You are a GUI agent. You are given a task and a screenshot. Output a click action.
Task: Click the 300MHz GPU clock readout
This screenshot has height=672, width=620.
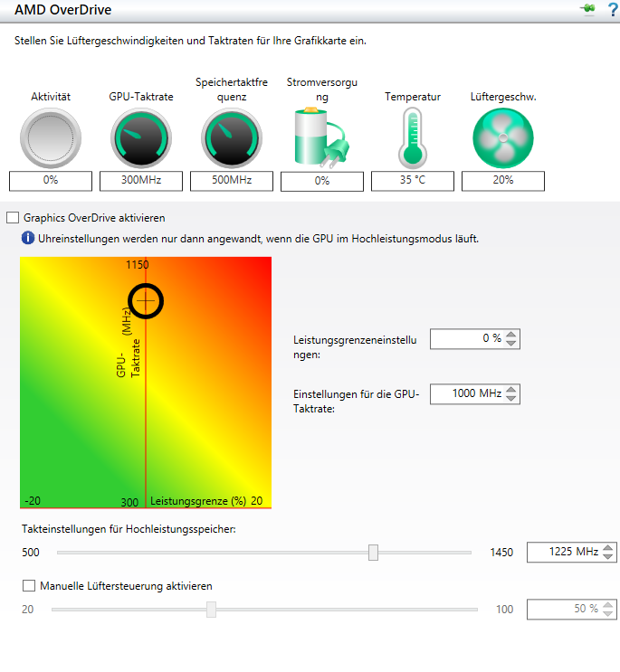click(x=141, y=180)
